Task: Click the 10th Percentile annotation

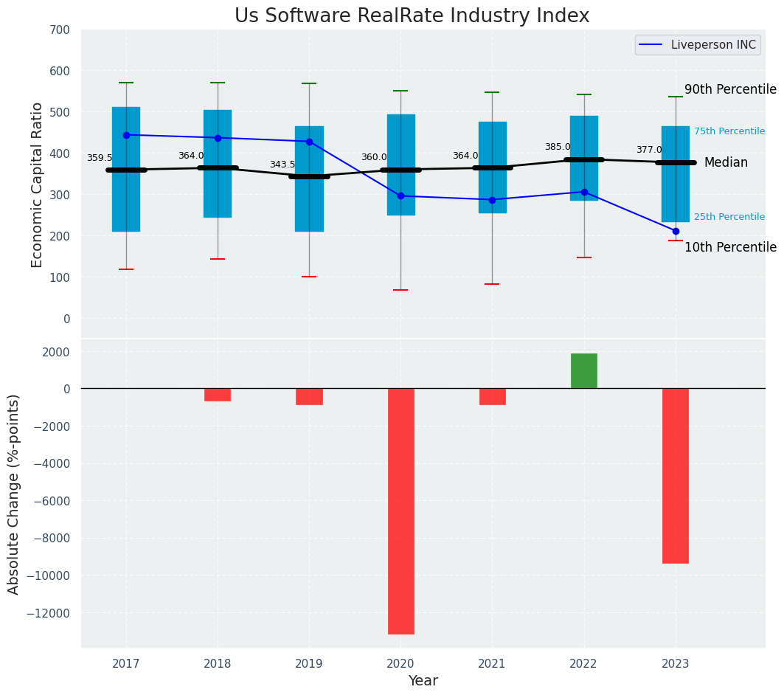Action: (729, 248)
